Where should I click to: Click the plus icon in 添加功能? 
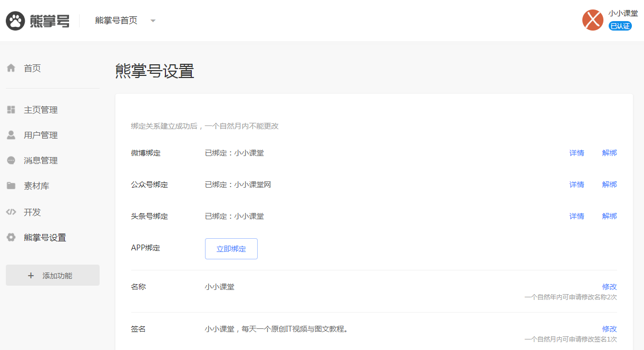31,275
